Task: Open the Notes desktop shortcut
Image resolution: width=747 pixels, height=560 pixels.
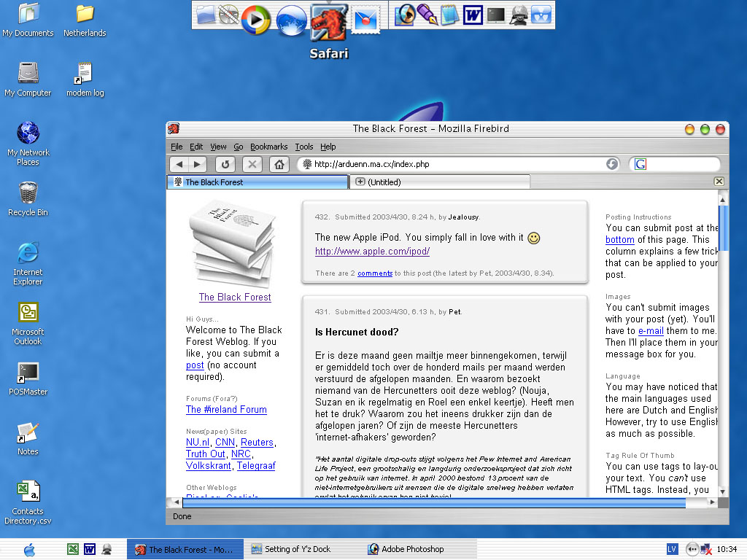Action: (x=28, y=438)
